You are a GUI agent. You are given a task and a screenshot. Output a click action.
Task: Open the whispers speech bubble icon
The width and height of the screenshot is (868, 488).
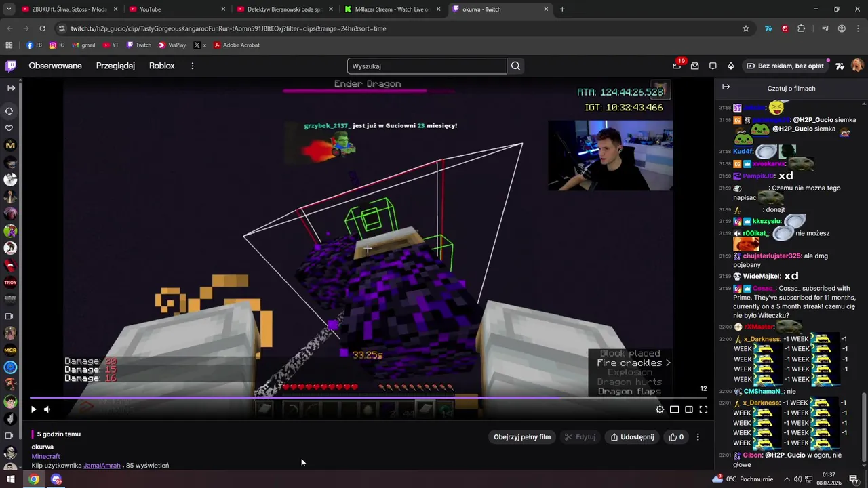click(x=713, y=66)
